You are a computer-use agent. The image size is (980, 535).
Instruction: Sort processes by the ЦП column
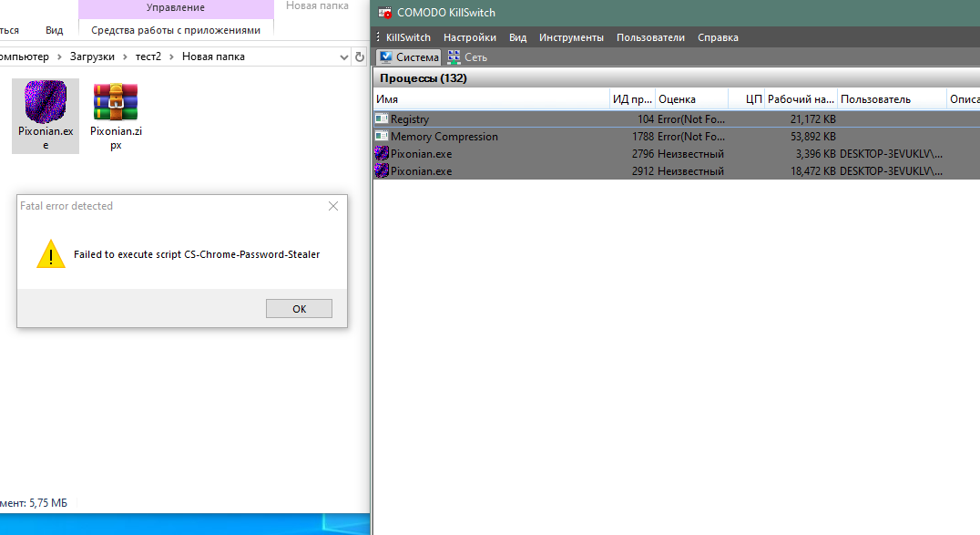pyautogui.click(x=747, y=98)
